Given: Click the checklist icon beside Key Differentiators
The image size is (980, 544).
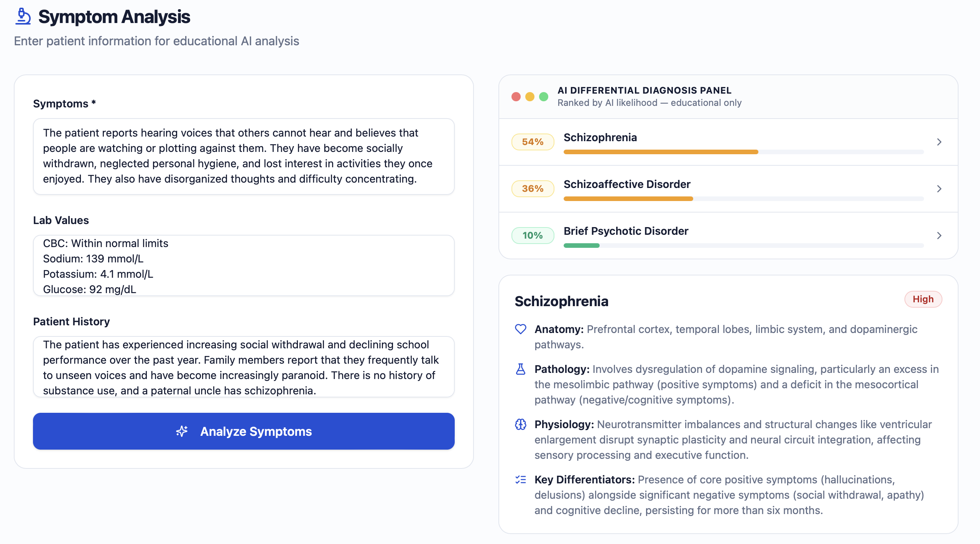Looking at the screenshot, I should 521,480.
